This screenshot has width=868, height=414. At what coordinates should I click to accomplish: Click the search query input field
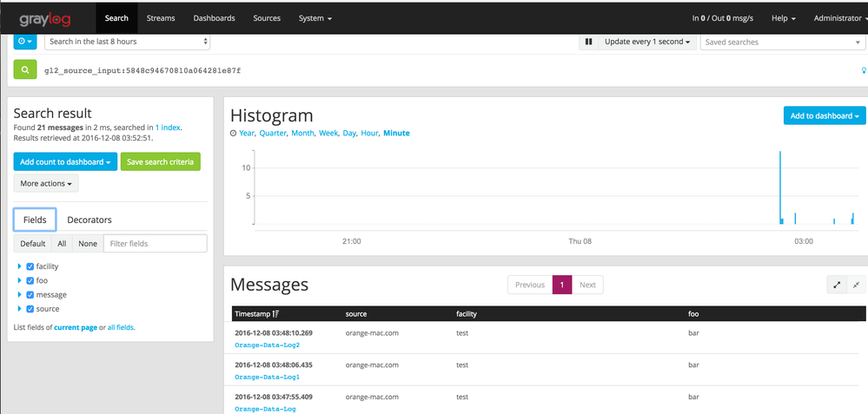coord(448,70)
